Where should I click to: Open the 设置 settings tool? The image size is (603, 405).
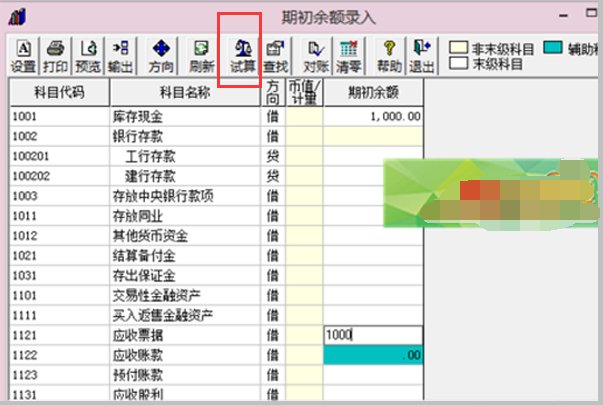(23, 56)
